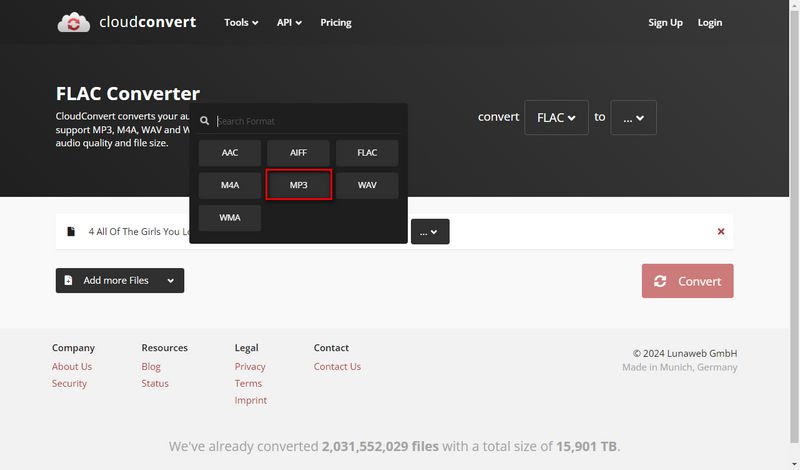Pick the WMA format
The width and height of the screenshot is (800, 470).
(230, 217)
